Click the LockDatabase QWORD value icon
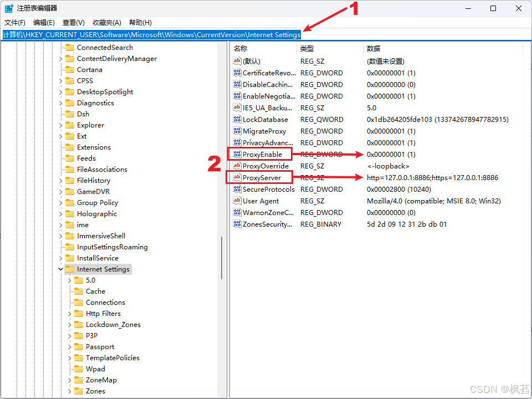 [237, 119]
